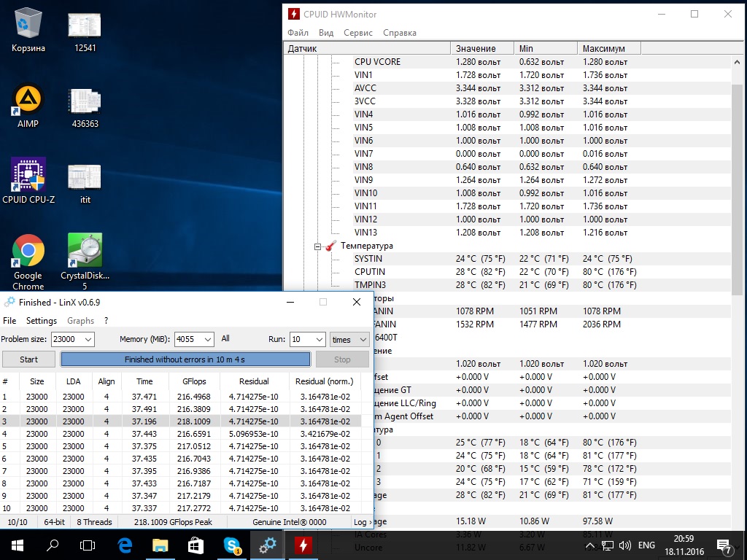Click the Min column header in HWMonitor

546,48
